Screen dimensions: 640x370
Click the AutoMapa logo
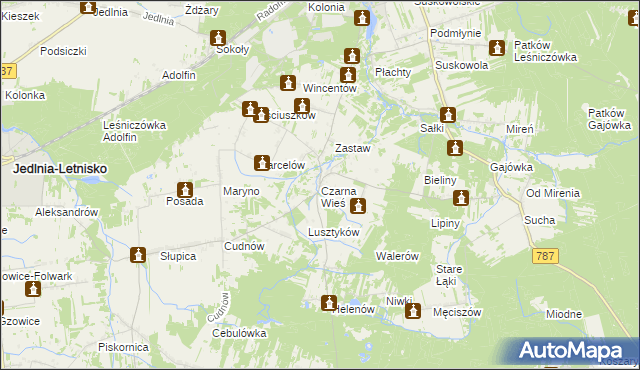point(571,351)
